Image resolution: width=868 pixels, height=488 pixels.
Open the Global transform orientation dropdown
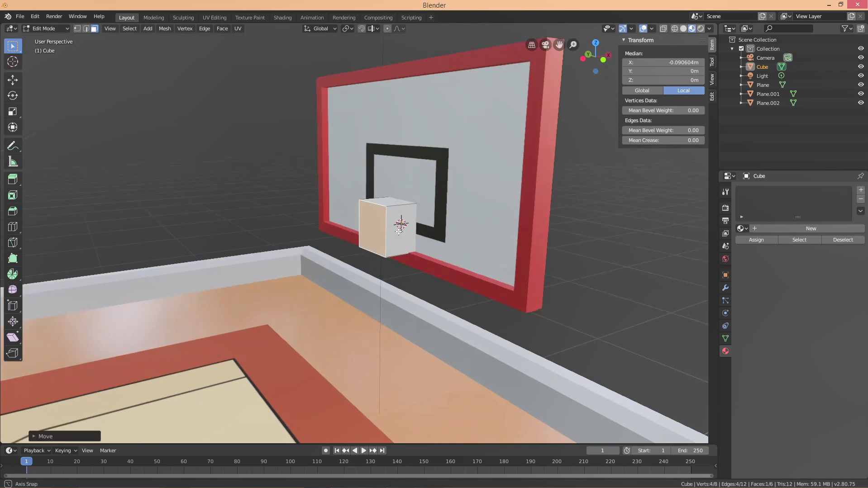320,28
